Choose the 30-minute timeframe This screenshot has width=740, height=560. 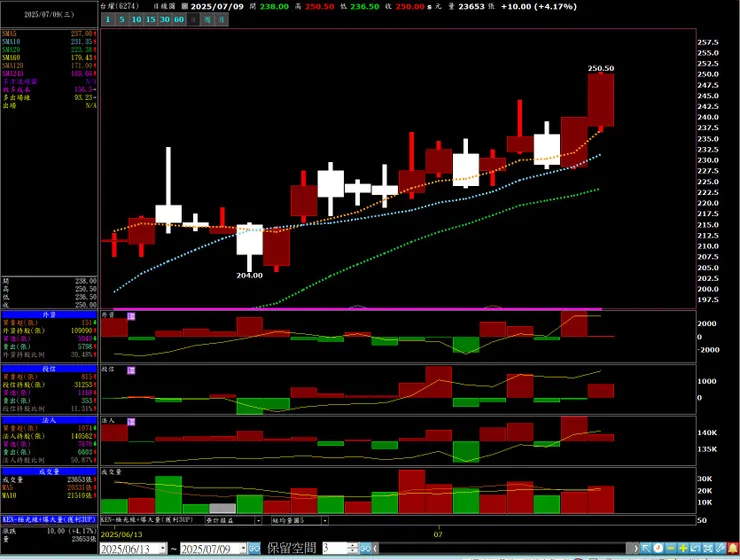(165, 19)
